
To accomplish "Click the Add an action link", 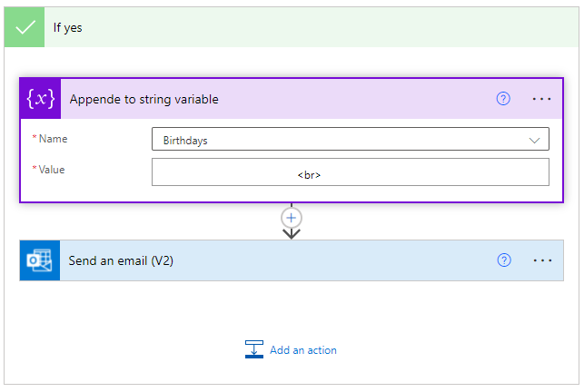I will click(x=303, y=350).
